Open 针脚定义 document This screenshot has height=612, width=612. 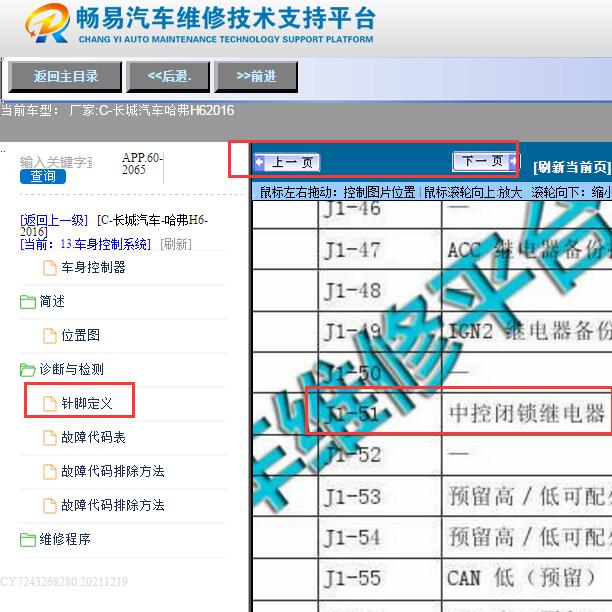click(x=87, y=403)
